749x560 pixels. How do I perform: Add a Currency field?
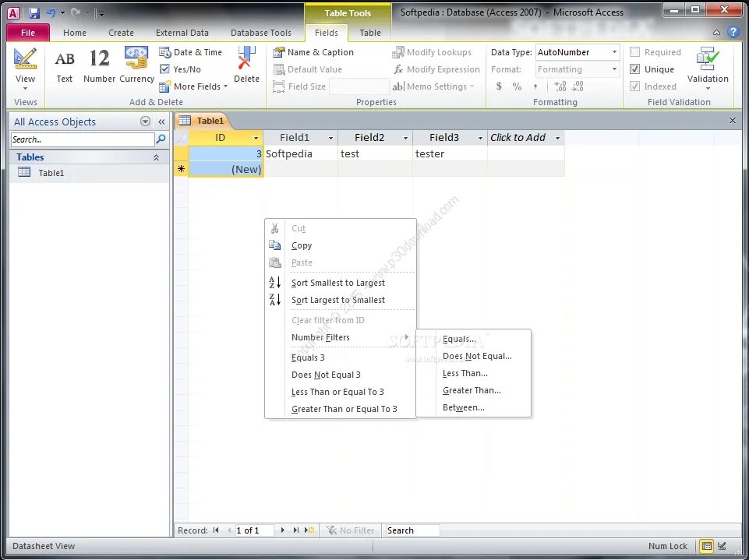click(136, 65)
